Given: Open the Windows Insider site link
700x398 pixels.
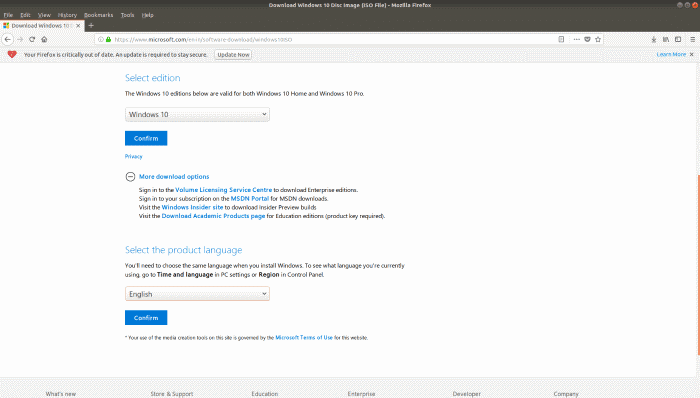Looking at the screenshot, I should click(192, 207).
